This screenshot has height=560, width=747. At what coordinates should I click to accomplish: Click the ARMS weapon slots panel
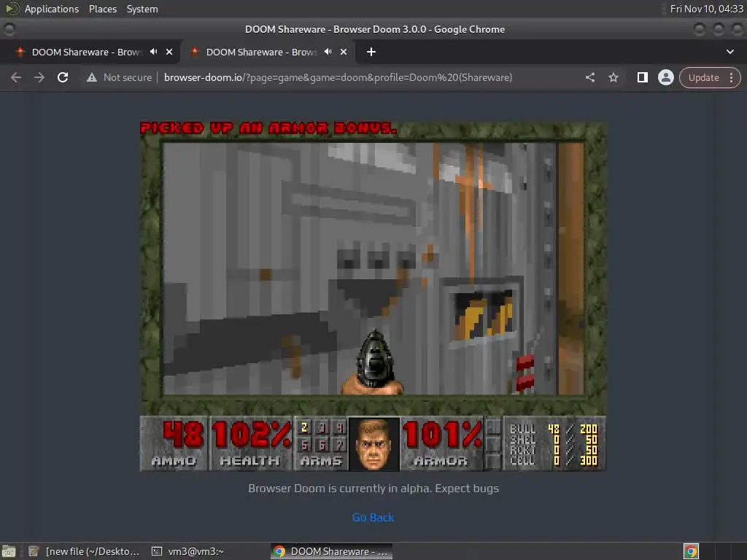coord(322,443)
